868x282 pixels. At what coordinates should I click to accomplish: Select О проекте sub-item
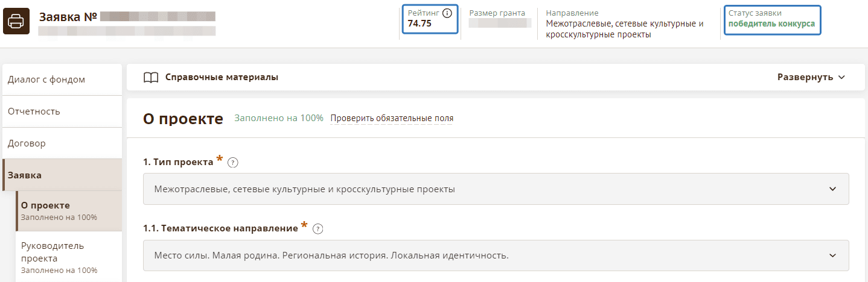click(45, 205)
